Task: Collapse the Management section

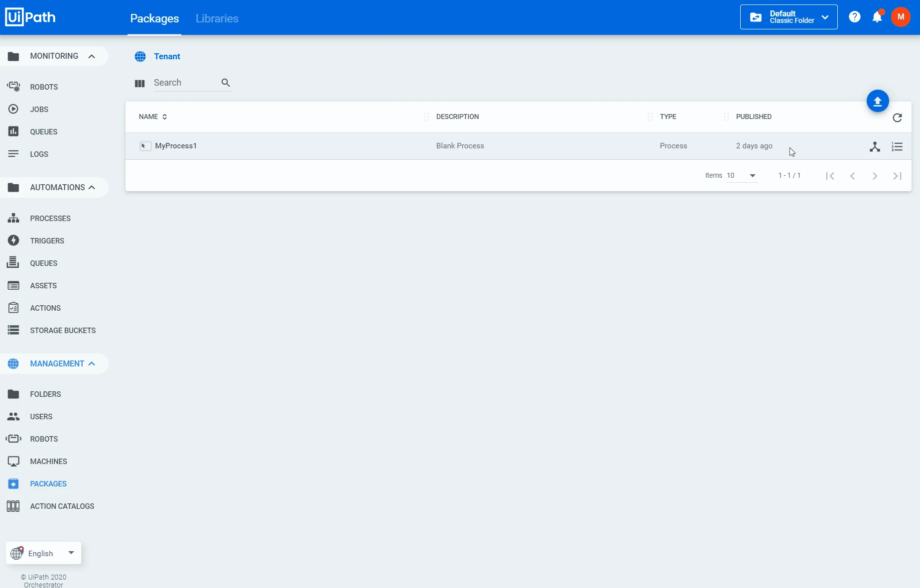Action: [x=92, y=364]
